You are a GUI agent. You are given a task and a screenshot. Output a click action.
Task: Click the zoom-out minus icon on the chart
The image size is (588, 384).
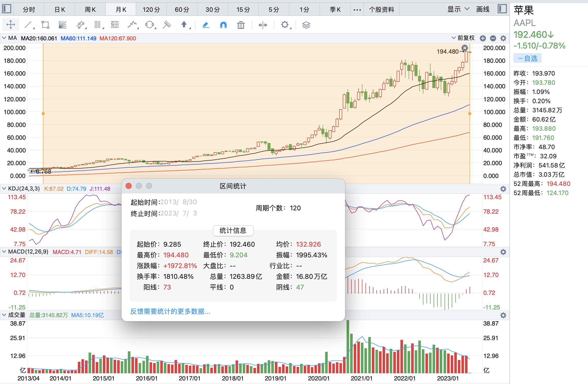tap(493, 38)
